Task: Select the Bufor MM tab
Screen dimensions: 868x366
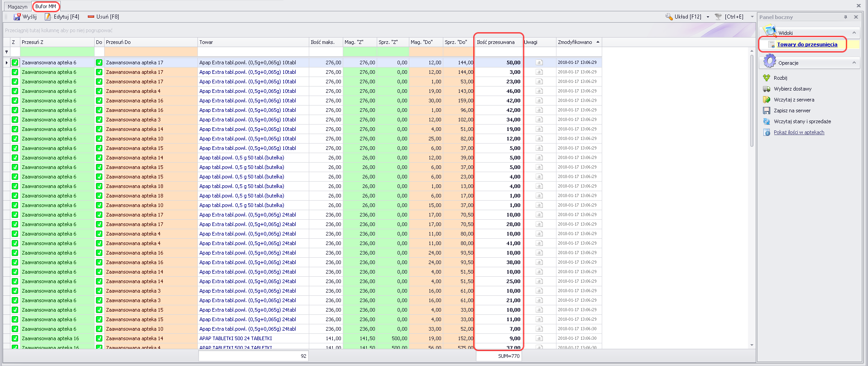Action: [x=46, y=6]
